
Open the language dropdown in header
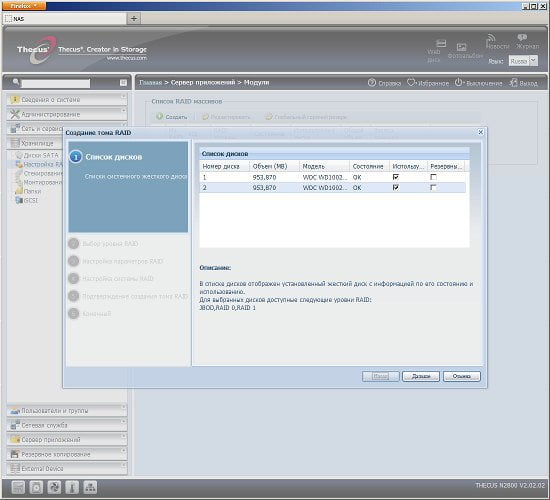533,61
